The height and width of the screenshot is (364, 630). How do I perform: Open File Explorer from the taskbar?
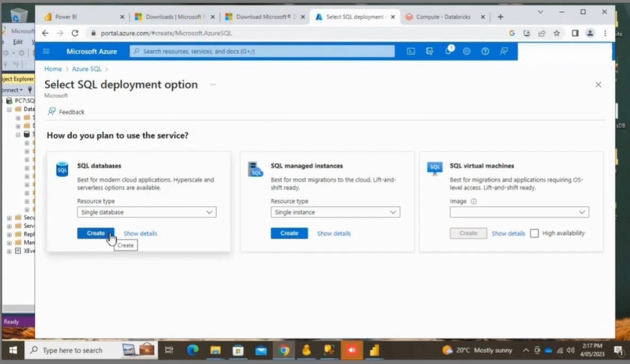pyautogui.click(x=215, y=351)
